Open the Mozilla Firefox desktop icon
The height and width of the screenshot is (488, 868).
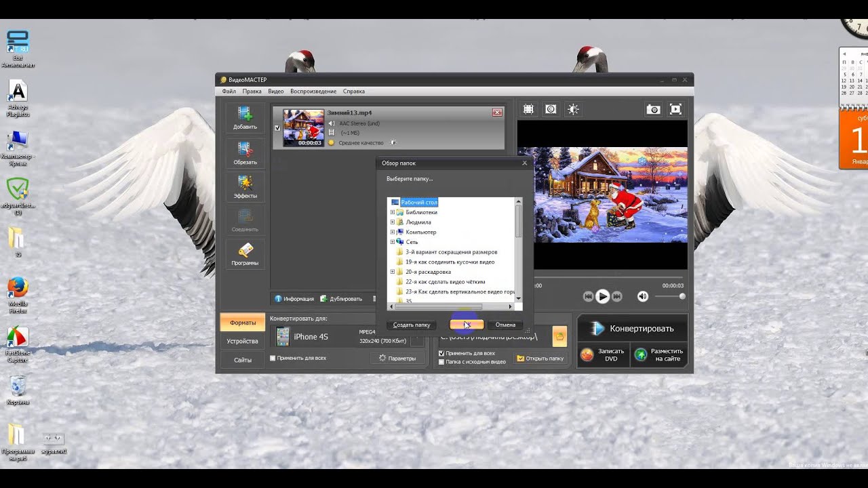[18, 295]
